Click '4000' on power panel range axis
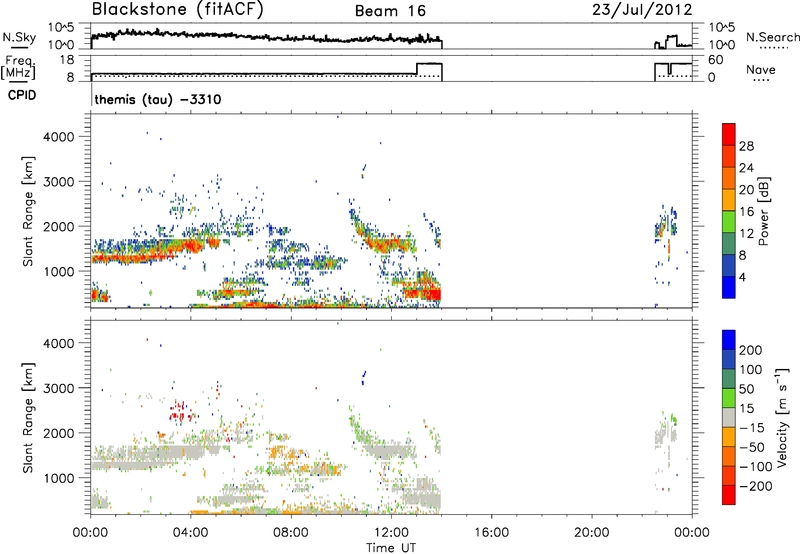Image resolution: width=800 pixels, height=554 pixels. click(59, 137)
